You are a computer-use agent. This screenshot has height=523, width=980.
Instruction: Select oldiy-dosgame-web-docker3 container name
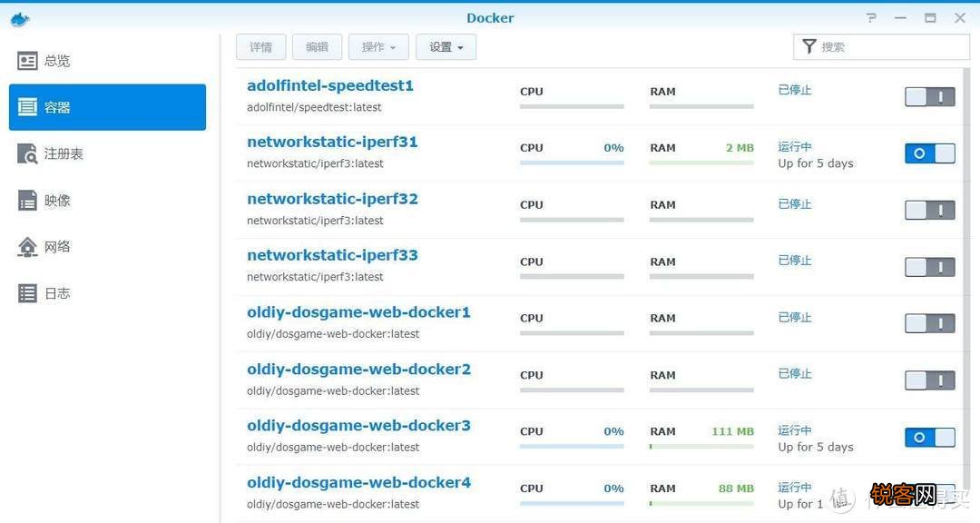click(358, 426)
